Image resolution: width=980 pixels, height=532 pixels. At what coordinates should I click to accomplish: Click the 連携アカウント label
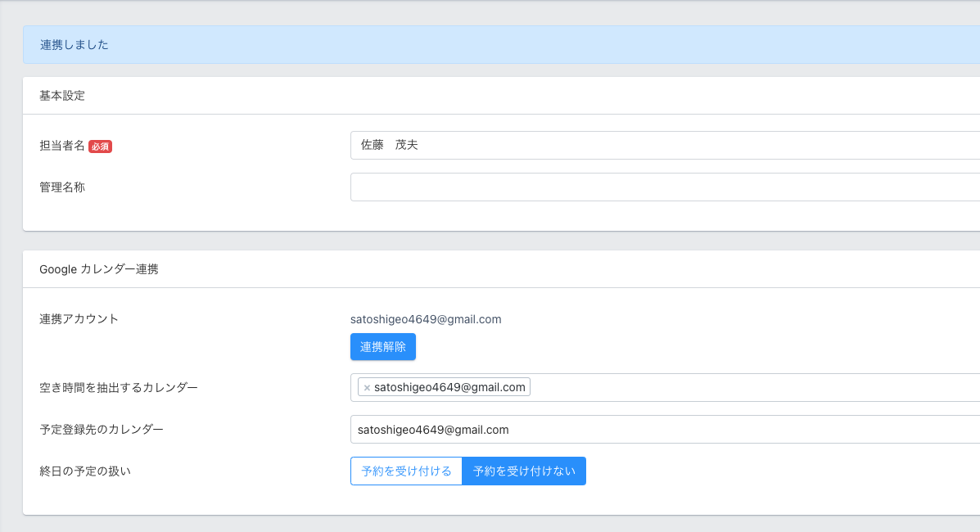(x=79, y=319)
